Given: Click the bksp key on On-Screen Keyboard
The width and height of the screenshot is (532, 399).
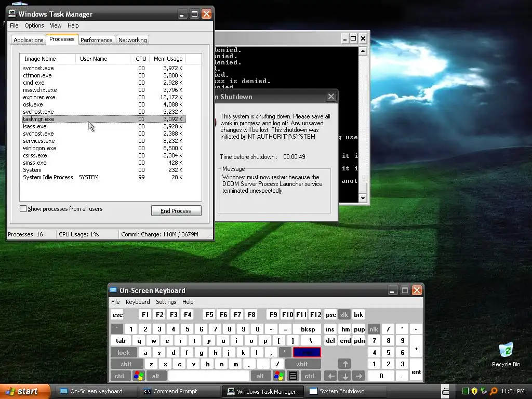Looking at the screenshot, I should (308, 329).
